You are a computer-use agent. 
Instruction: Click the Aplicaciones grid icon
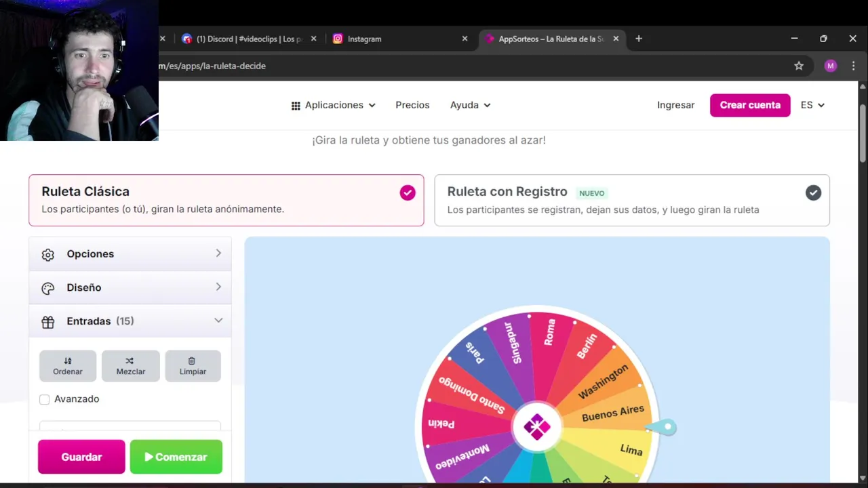click(x=296, y=106)
